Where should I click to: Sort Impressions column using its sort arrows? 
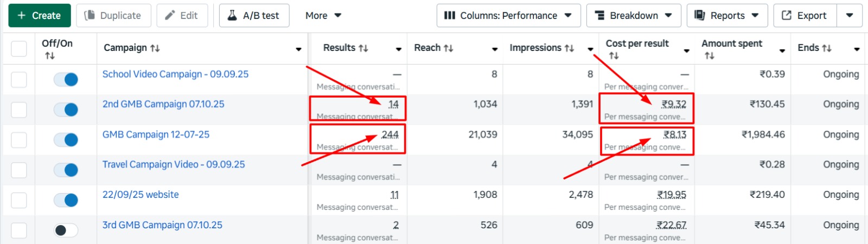569,48
